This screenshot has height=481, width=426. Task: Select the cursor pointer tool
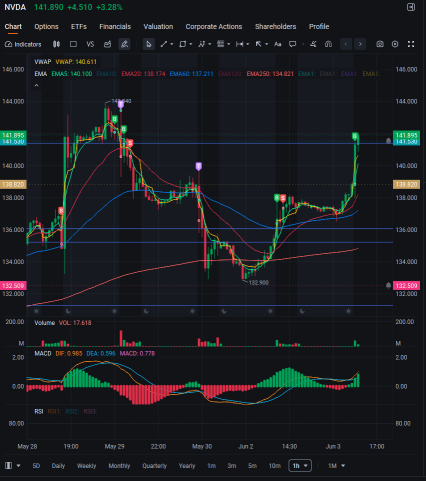pyautogui.click(x=149, y=44)
